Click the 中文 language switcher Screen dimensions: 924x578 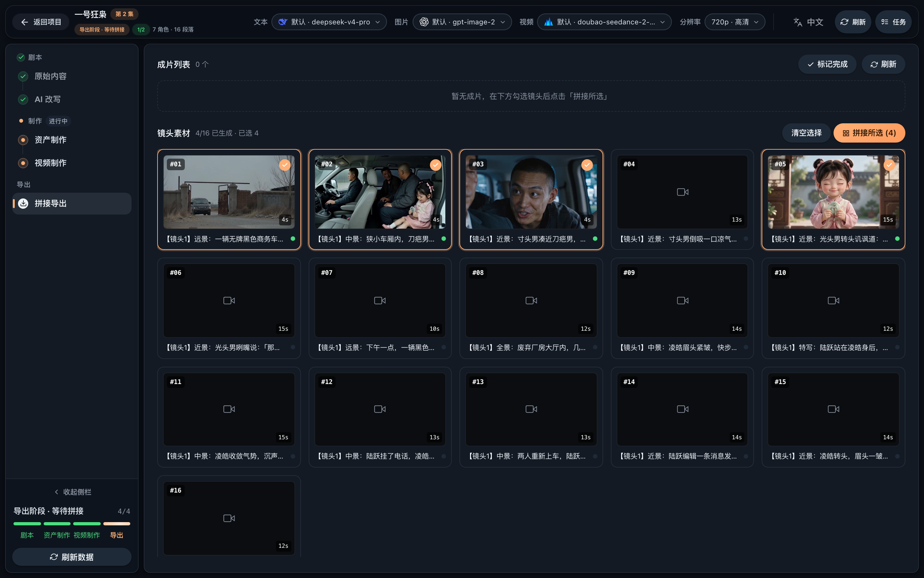(x=808, y=22)
